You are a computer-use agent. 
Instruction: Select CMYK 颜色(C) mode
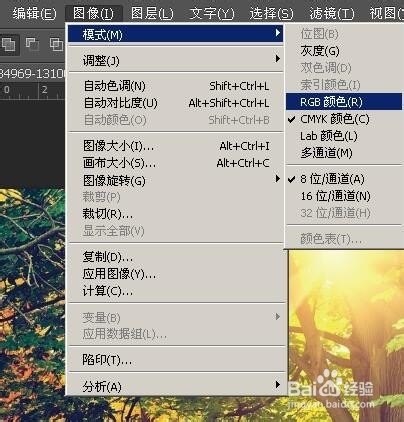tap(344, 119)
